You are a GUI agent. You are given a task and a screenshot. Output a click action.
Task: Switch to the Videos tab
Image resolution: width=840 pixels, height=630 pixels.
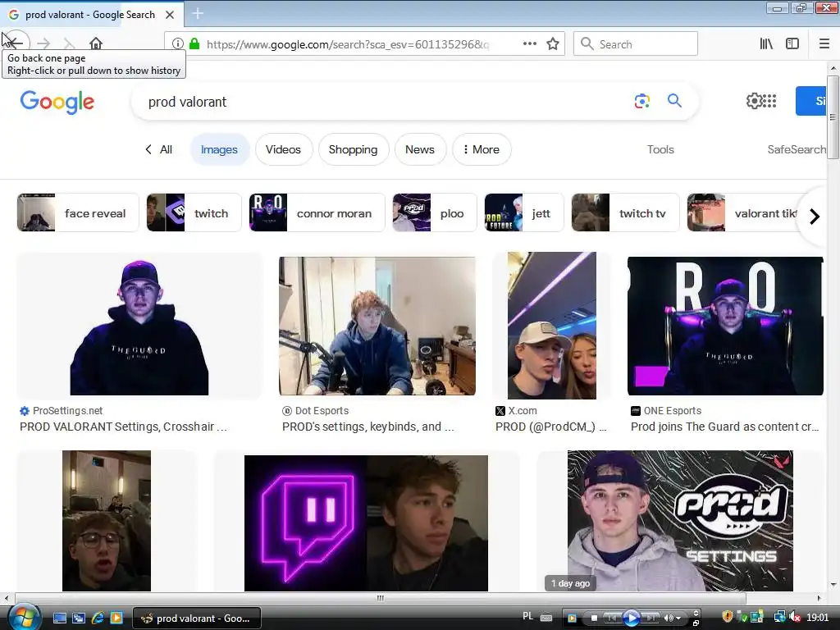pos(283,149)
